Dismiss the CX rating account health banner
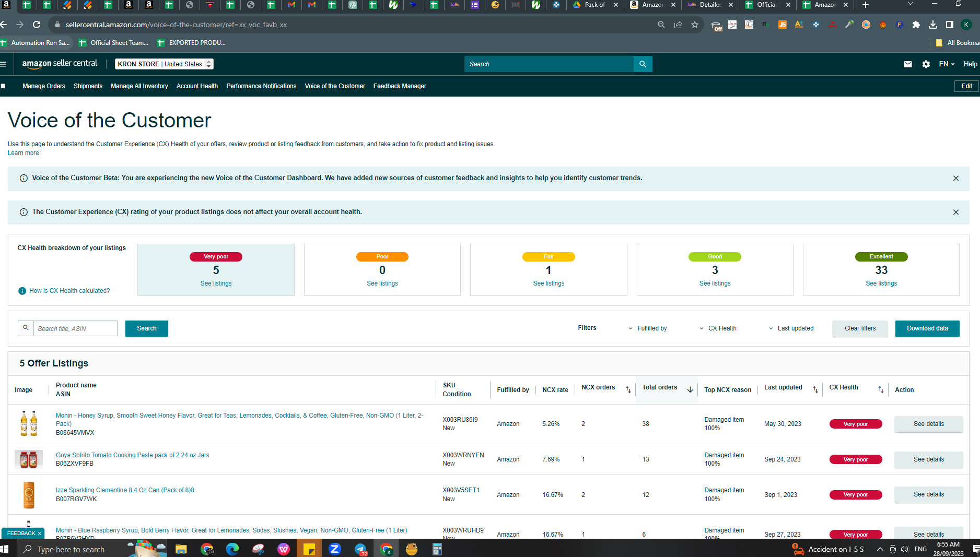The height and width of the screenshot is (557, 980). [956, 212]
